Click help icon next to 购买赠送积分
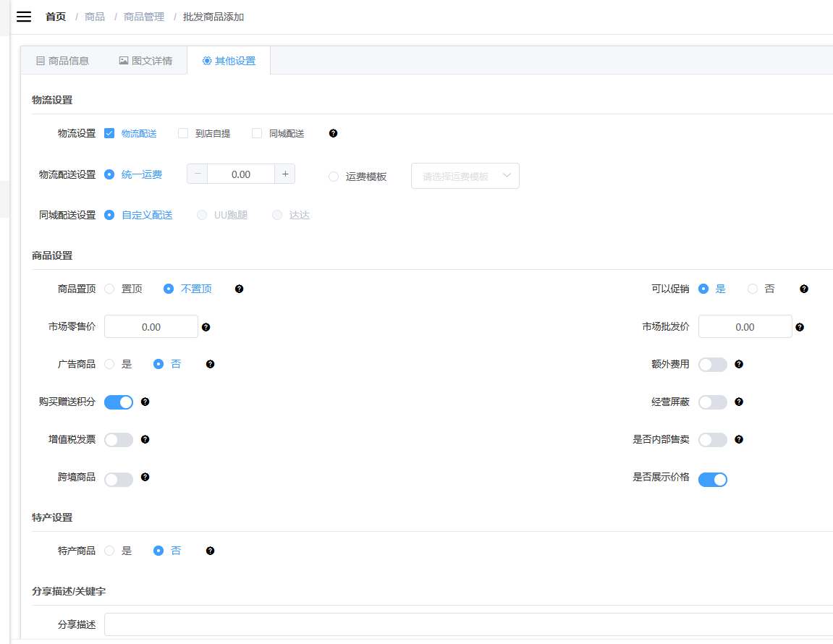This screenshot has width=833, height=644. (145, 402)
